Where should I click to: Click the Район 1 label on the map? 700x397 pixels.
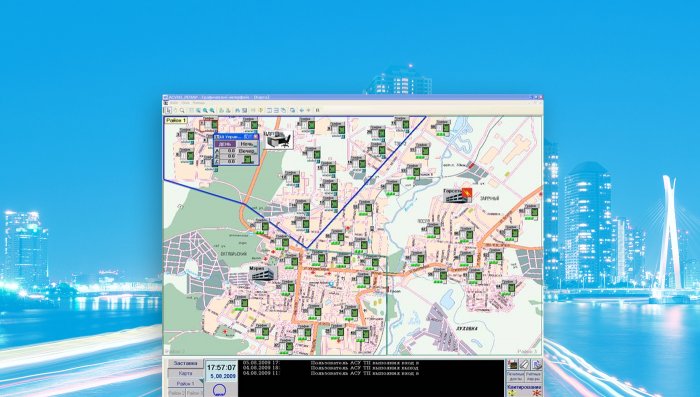[176, 121]
